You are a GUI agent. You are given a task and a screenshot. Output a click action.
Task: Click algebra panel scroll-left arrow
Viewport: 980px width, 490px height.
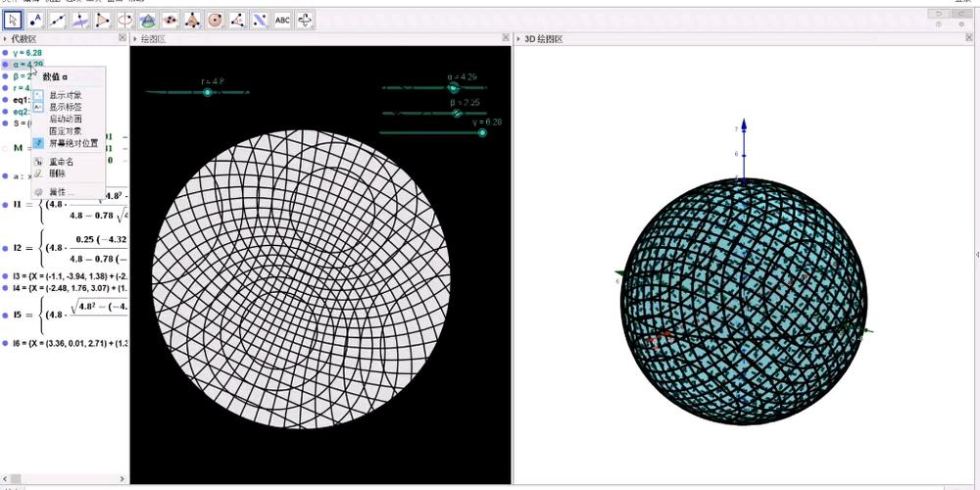point(5,479)
